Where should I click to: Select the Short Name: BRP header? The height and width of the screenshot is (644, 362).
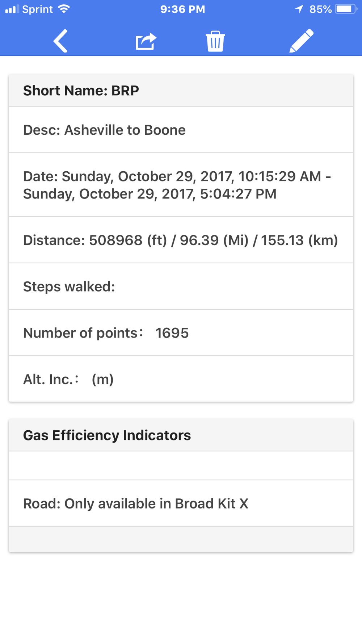coord(181,91)
